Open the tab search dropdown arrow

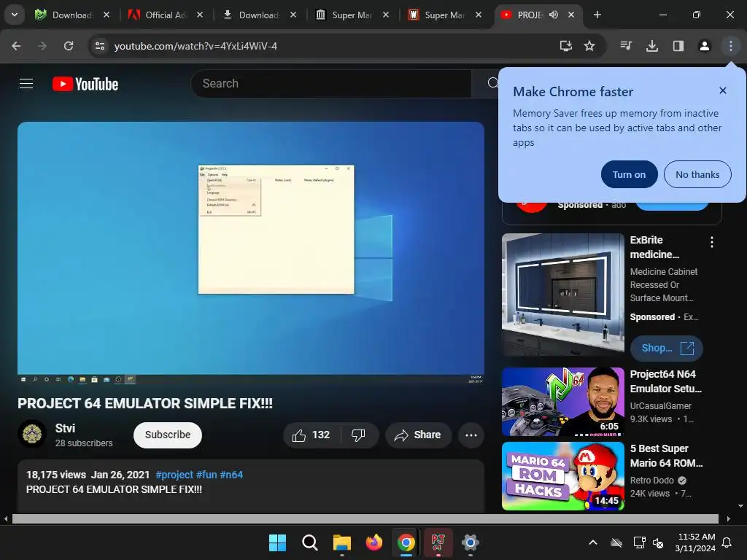tap(15, 15)
